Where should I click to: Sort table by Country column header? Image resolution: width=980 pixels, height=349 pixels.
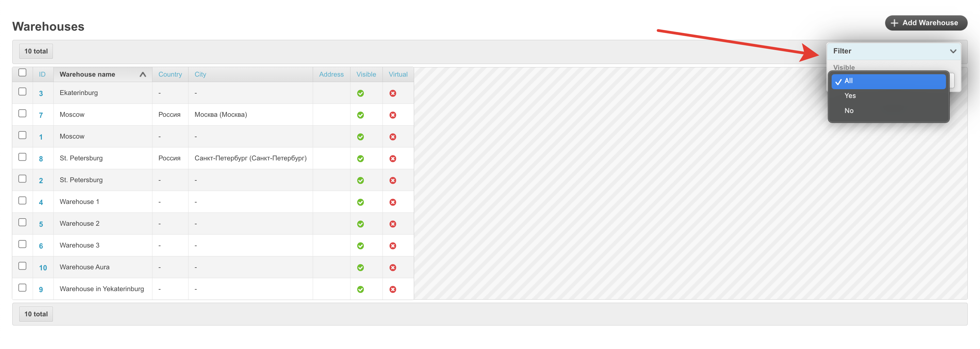click(170, 75)
